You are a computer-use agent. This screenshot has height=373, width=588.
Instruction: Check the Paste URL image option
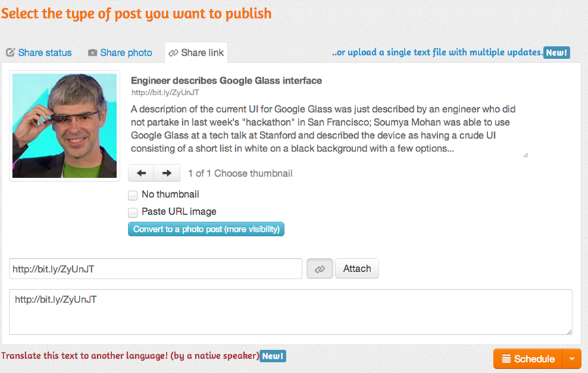click(133, 213)
